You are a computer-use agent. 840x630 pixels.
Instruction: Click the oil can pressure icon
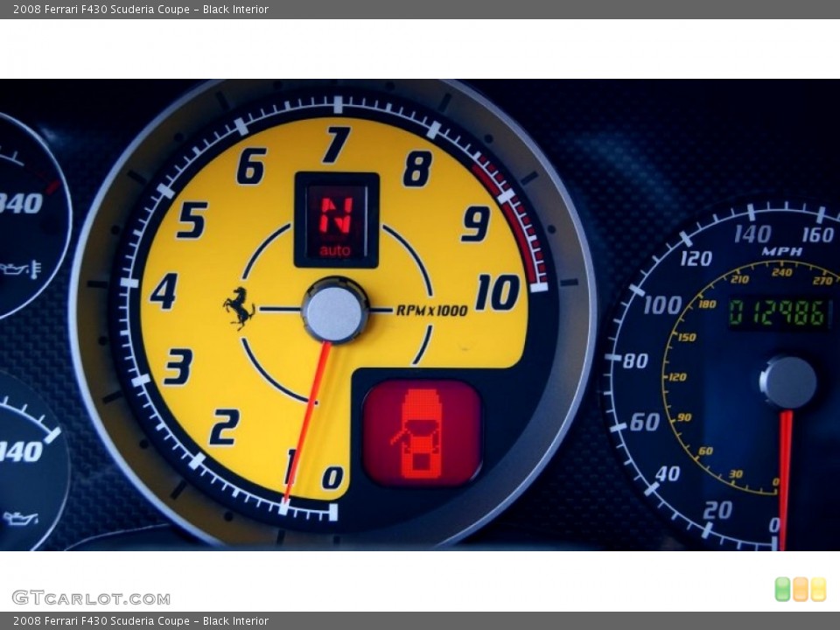pos(20,518)
